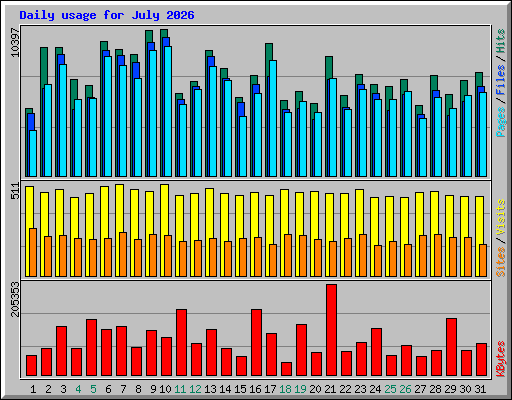
Task: Click the red KBytes bar for day 11
Action: [181, 343]
